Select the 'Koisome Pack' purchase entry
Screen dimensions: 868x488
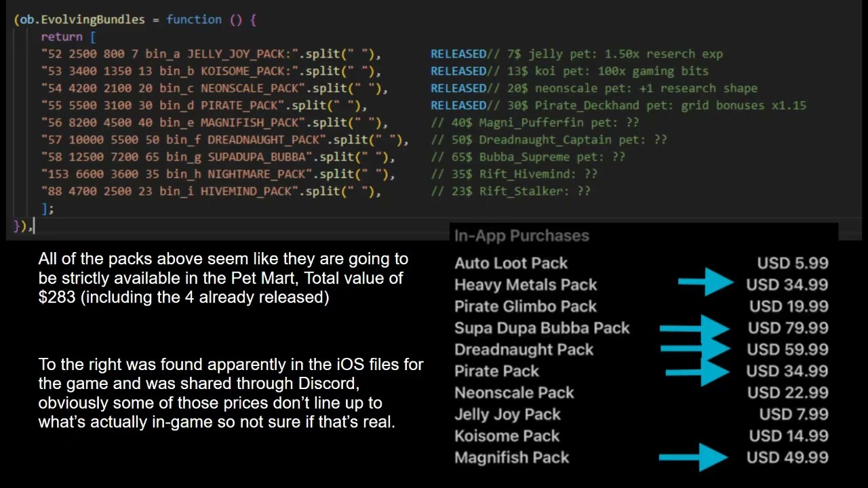[507, 436]
